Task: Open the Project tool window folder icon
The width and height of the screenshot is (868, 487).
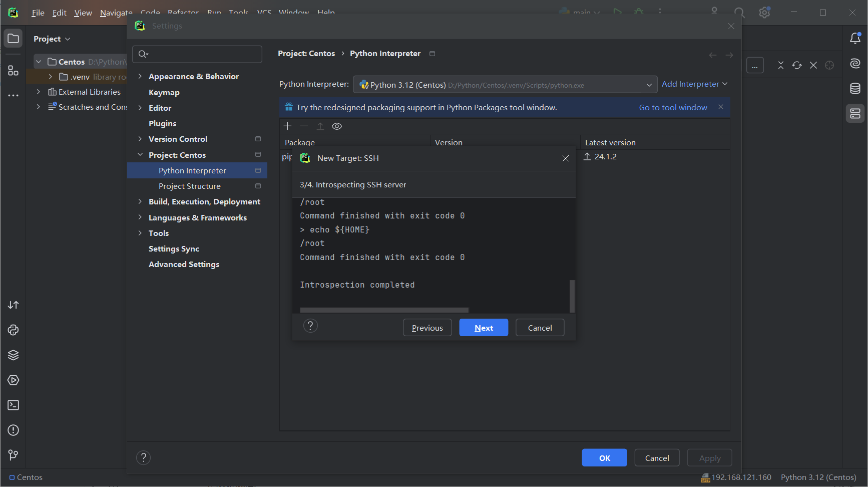Action: click(13, 39)
